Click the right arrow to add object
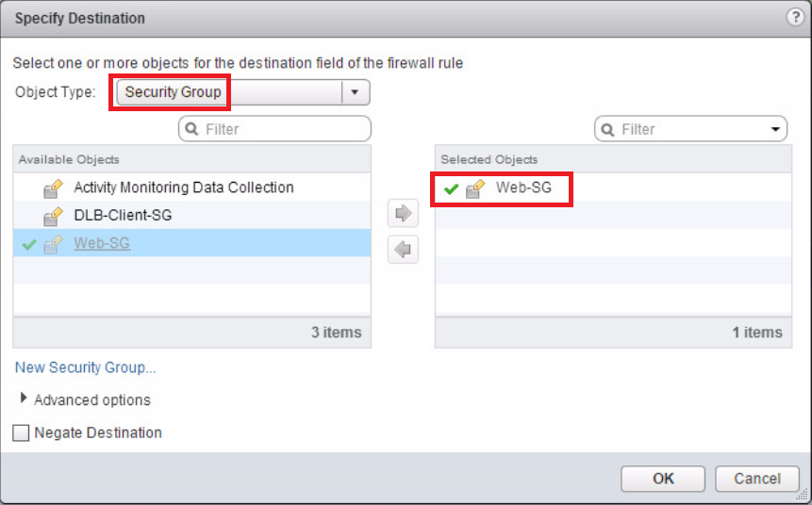This screenshot has width=812, height=505. click(403, 213)
